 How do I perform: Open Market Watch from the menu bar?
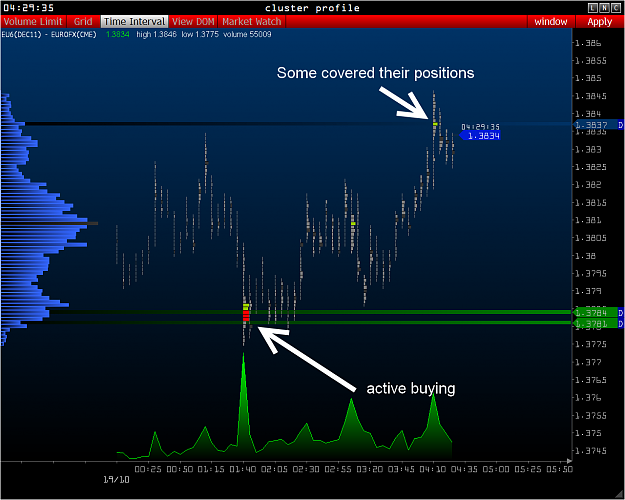coord(252,22)
